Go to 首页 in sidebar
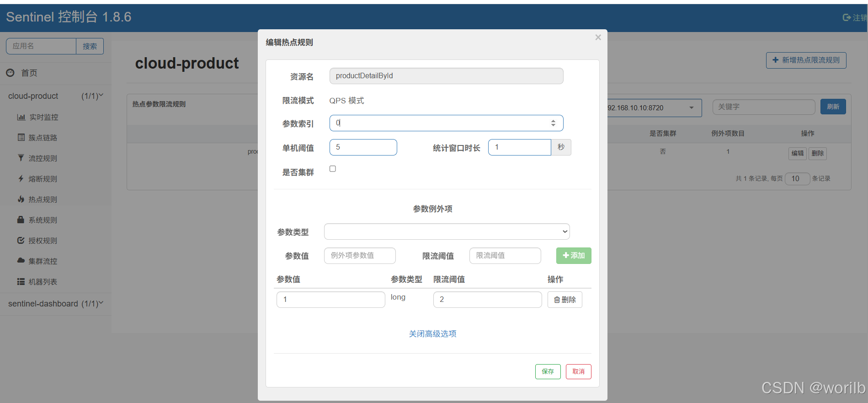This screenshot has width=868, height=403. tap(29, 73)
